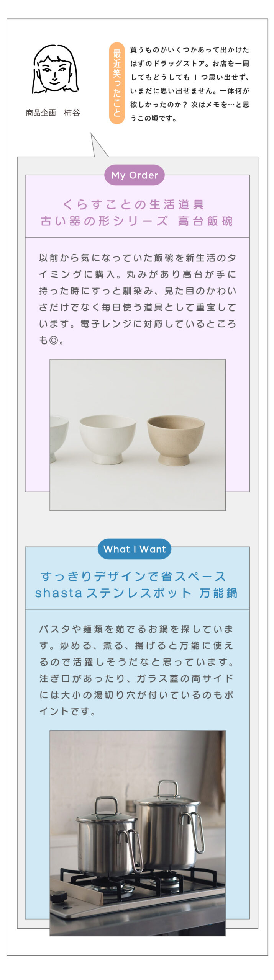274x980 pixels.
Task: Click the drugstore anecdote paragraph
Action: (190, 84)
